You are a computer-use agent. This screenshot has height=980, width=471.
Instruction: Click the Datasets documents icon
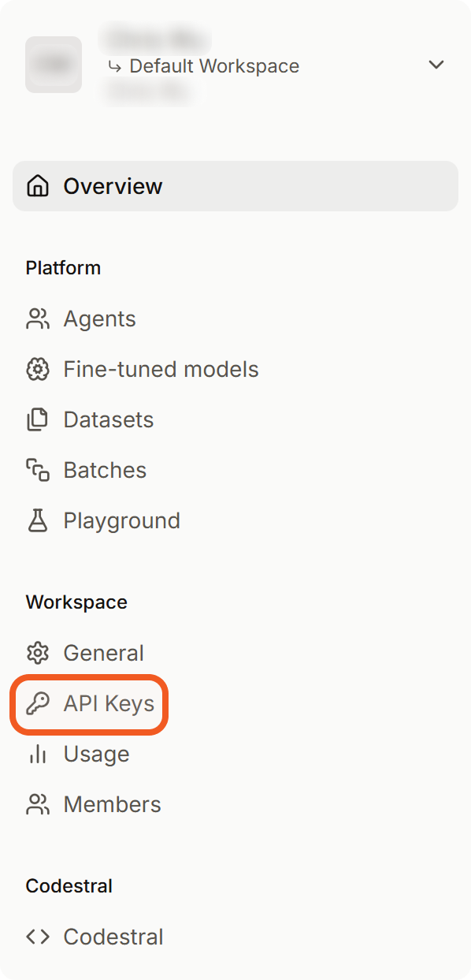(x=37, y=419)
